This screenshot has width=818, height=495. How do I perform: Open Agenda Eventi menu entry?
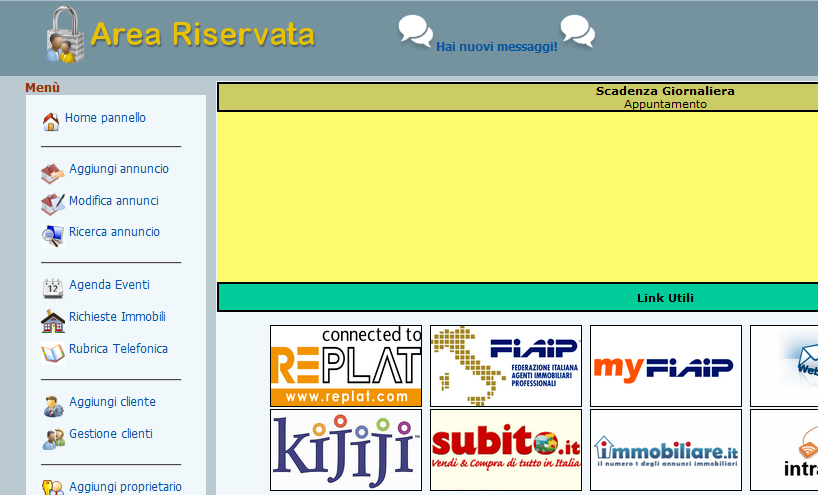point(110,285)
